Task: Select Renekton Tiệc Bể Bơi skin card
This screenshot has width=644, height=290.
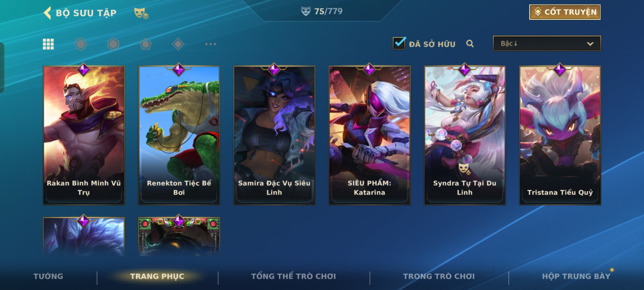Action: (x=179, y=135)
